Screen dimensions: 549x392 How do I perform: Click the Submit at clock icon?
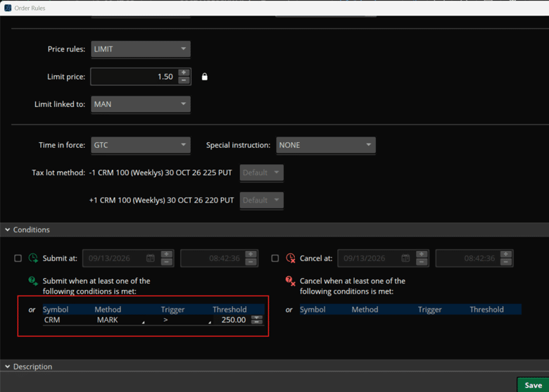tap(33, 258)
